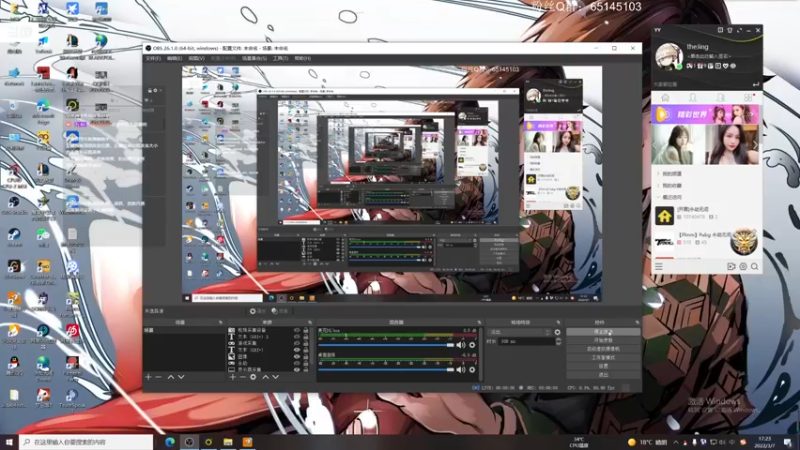Viewport: 800px width, 450px height.
Task: Click desktop audio volume slider
Action: (386, 369)
